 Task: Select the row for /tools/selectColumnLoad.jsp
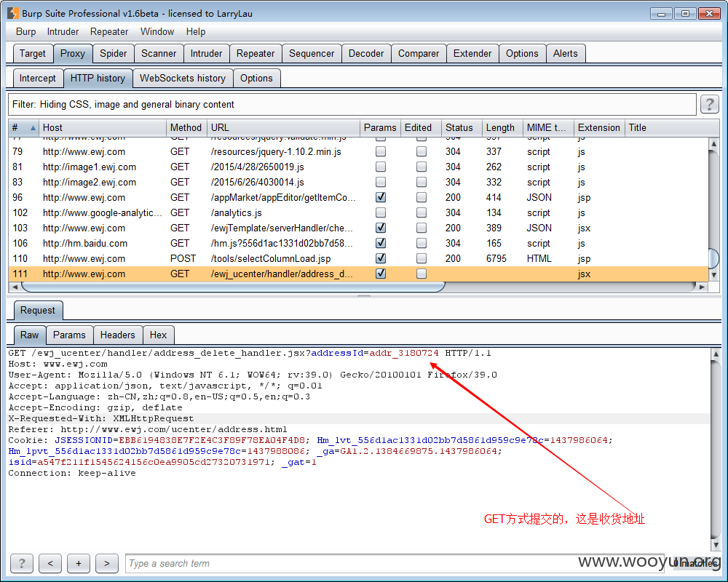tap(358, 258)
